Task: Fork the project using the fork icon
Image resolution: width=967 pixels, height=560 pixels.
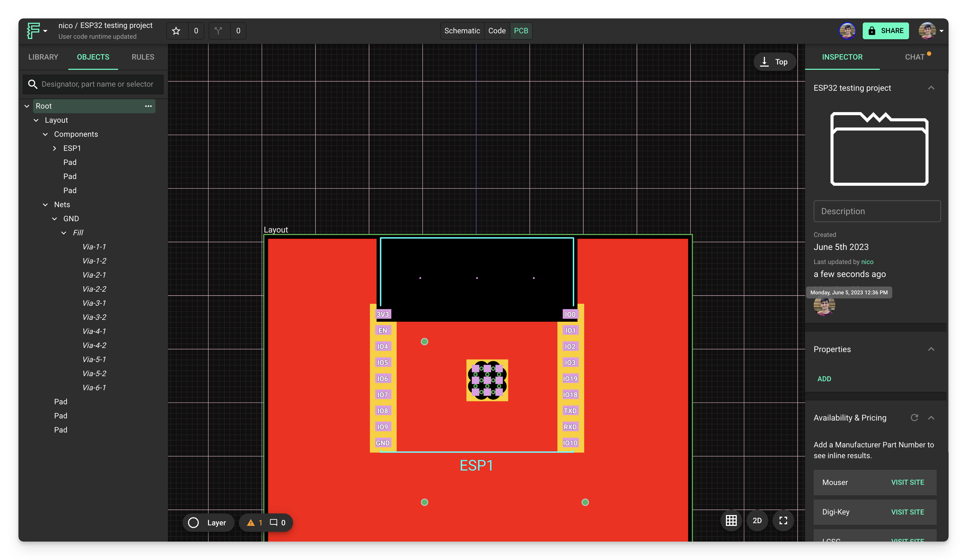Action: click(219, 31)
